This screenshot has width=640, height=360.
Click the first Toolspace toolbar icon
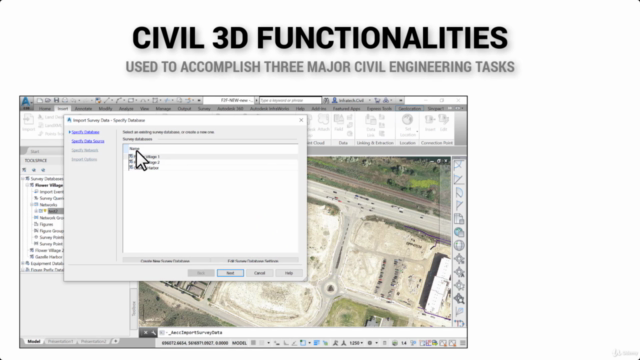click(x=25, y=170)
